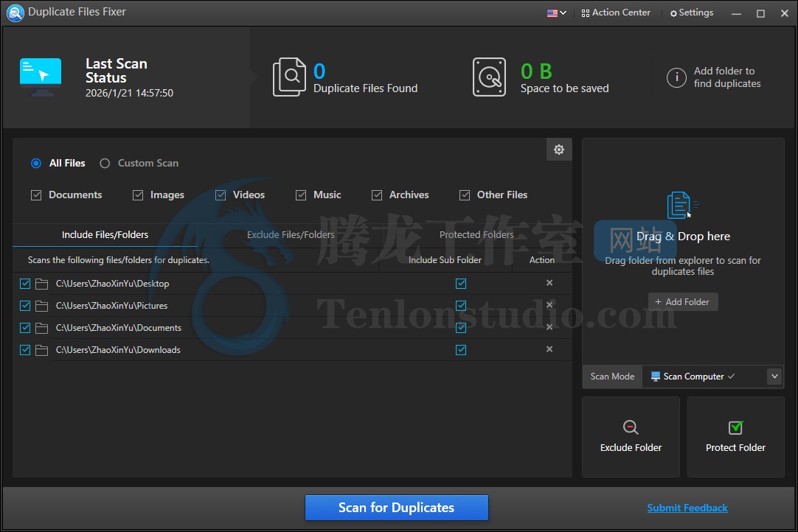Click the Add Folder button
Image resolution: width=798 pixels, height=532 pixels.
pyautogui.click(x=683, y=302)
